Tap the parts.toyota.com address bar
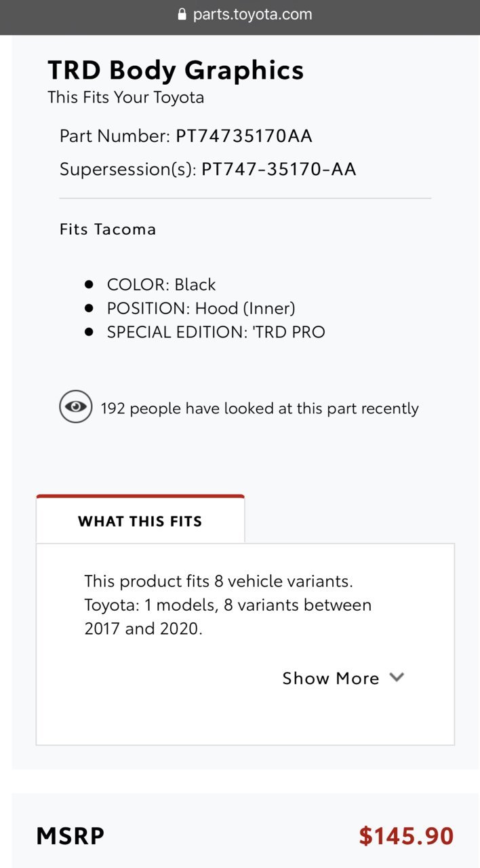Image resolution: width=480 pixels, height=868 pixels. 240,14
